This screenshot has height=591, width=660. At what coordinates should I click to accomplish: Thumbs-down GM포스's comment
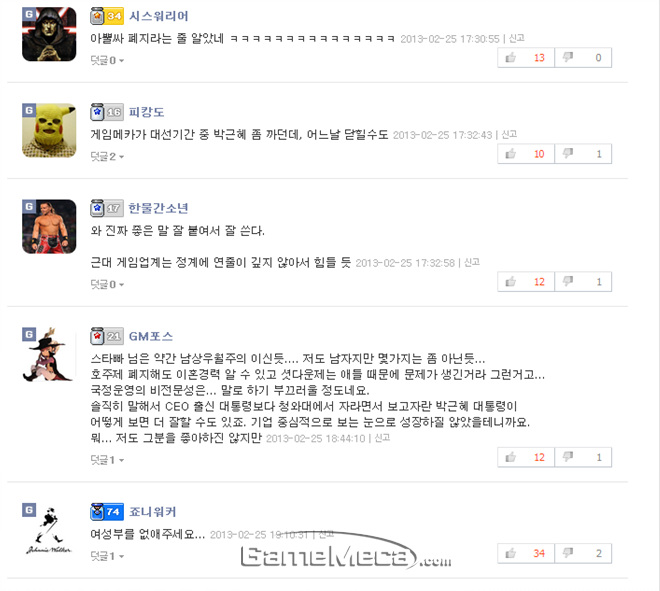click(x=583, y=457)
